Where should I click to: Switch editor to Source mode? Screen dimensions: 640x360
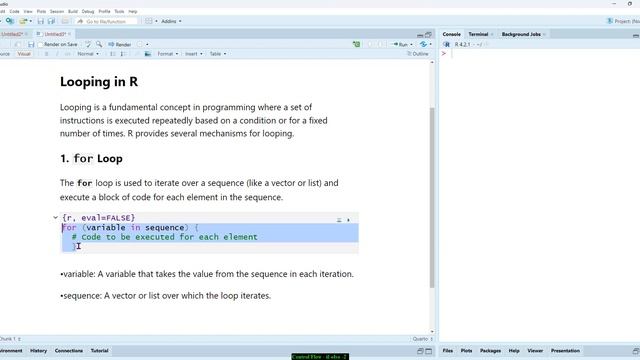(4, 54)
